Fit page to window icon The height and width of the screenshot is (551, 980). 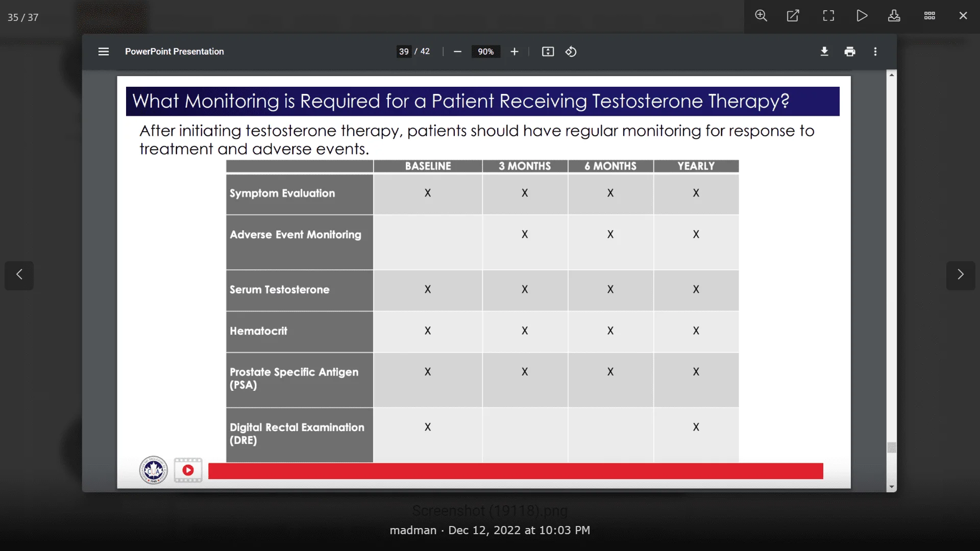click(548, 52)
